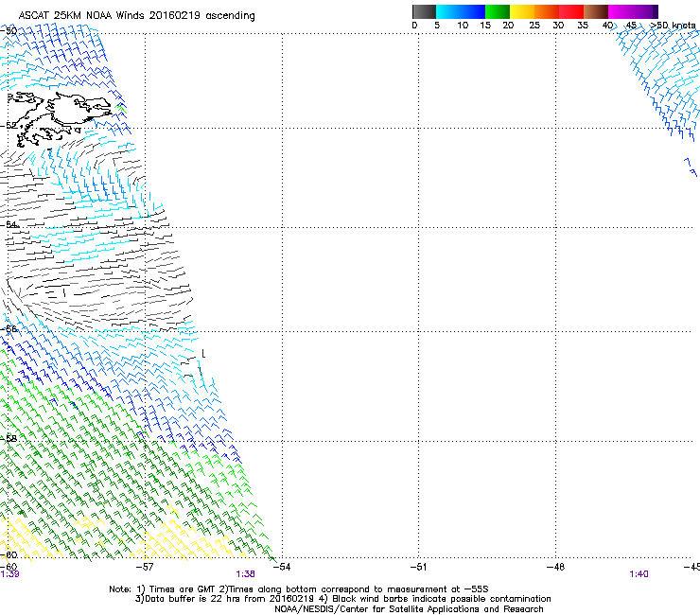Click the legend tick label 10
Viewport: 700px width, 615px height.
click(x=463, y=26)
